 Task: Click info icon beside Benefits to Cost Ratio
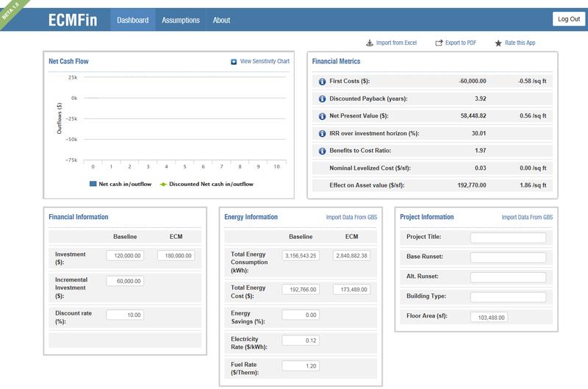(322, 151)
